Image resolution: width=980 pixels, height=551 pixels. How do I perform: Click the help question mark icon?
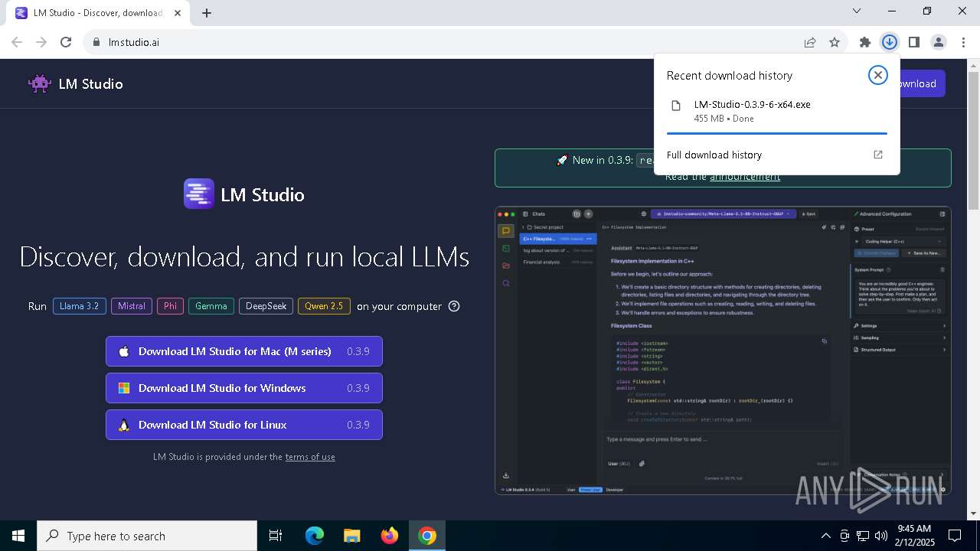point(454,306)
